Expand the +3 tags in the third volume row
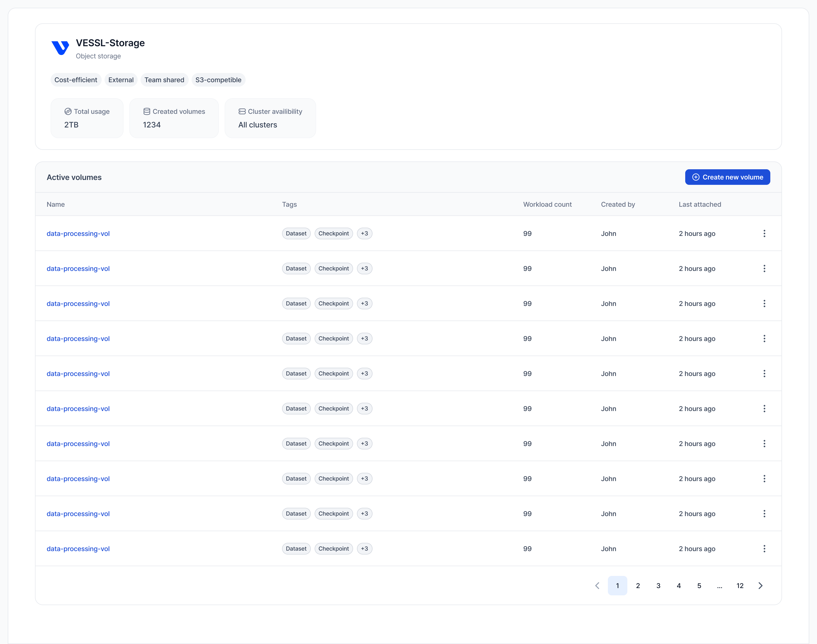This screenshot has height=644, width=817. tap(364, 304)
